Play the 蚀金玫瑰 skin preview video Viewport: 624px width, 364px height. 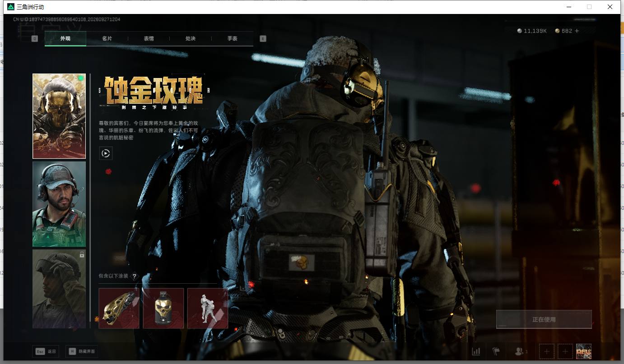pos(106,153)
